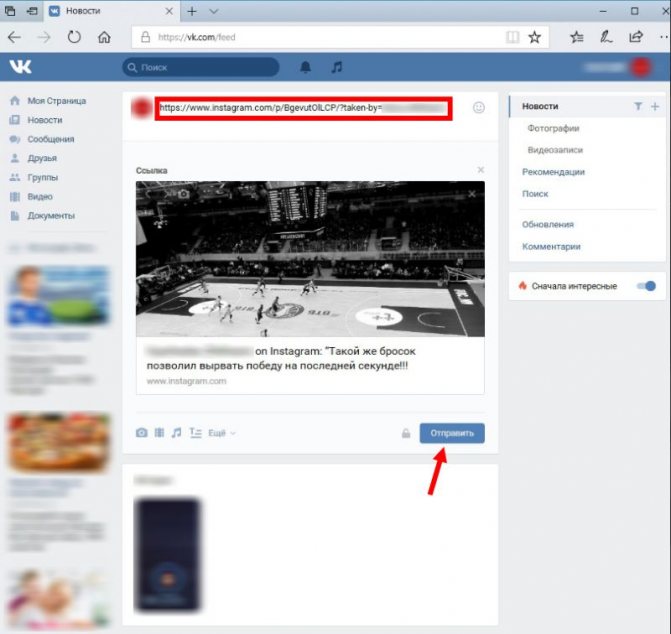Viewport: 671px width, 634px height.
Task: Select Рекомендации in right panel
Action: coord(553,172)
